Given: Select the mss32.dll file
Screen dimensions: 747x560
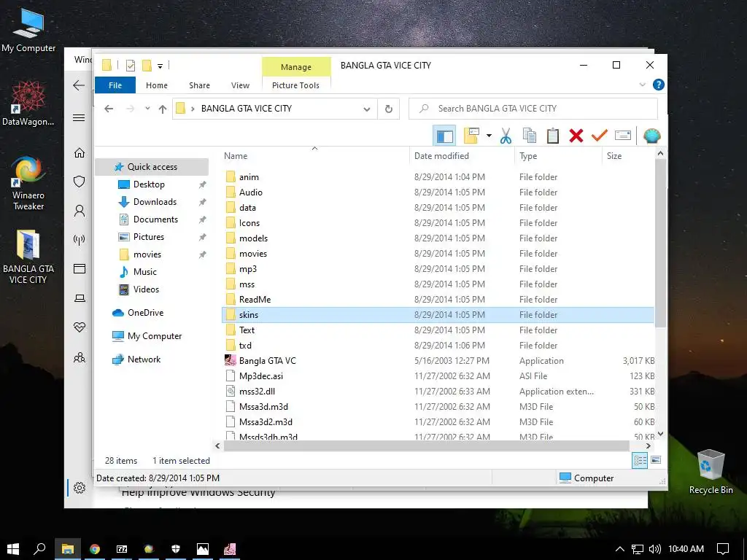Looking at the screenshot, I should click(x=438, y=392).
